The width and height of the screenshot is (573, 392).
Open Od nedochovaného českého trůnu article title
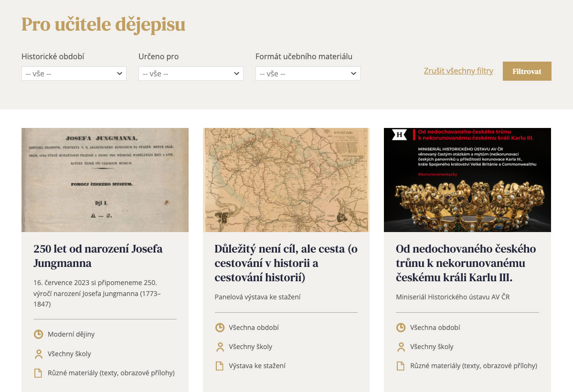tap(466, 263)
